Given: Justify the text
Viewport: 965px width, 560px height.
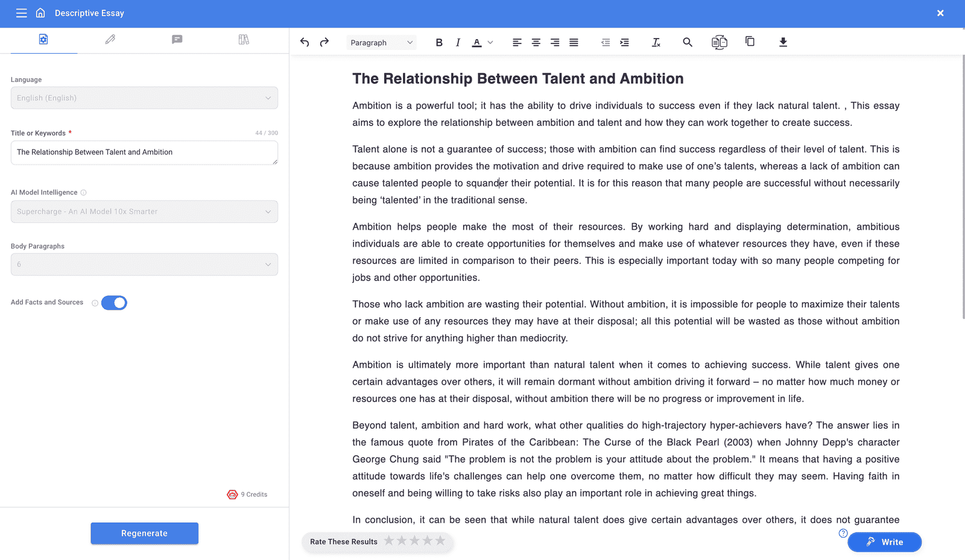Looking at the screenshot, I should 574,42.
